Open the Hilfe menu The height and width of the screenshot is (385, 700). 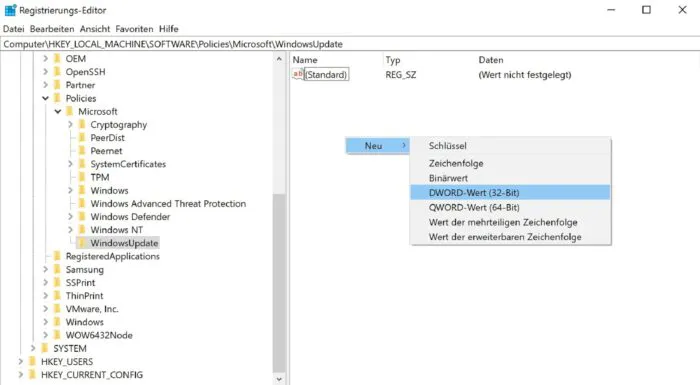169,29
